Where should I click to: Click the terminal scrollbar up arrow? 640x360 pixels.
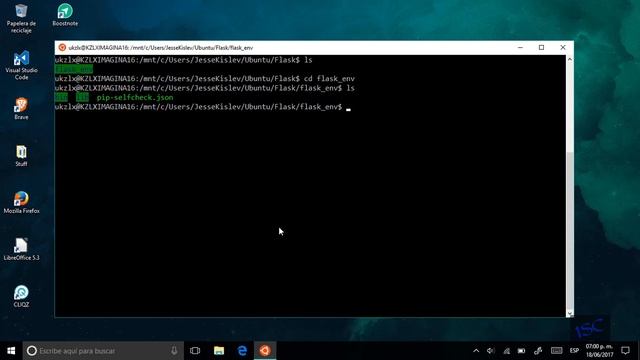(x=570, y=60)
